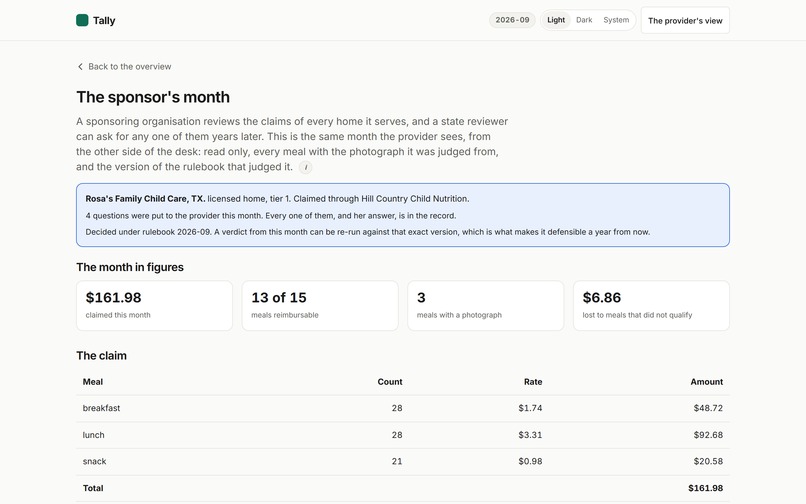Switch to the Dark theme
This screenshot has height=504, width=806.
point(584,20)
